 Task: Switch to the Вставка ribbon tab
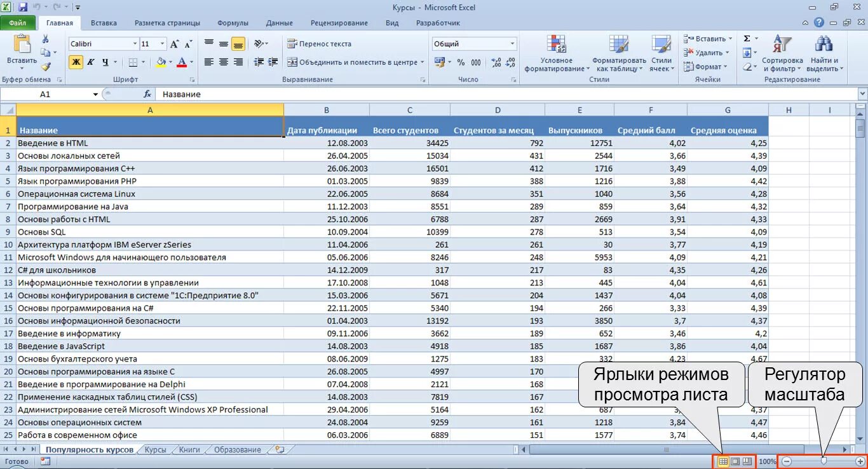104,23
